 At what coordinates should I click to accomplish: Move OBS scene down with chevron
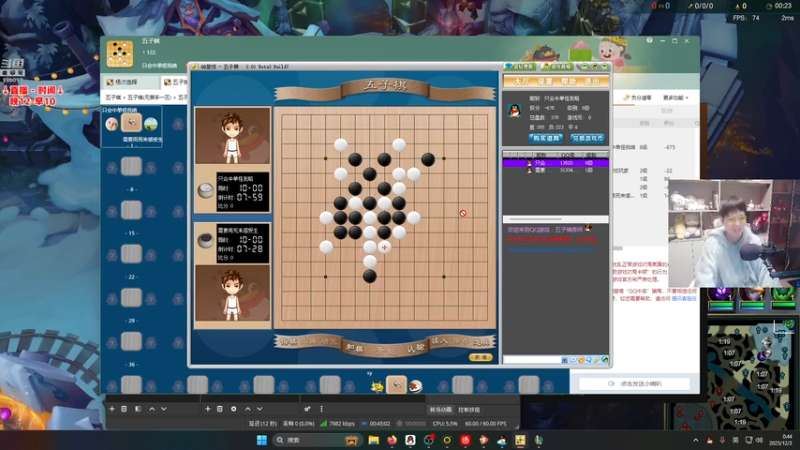[x=164, y=409]
